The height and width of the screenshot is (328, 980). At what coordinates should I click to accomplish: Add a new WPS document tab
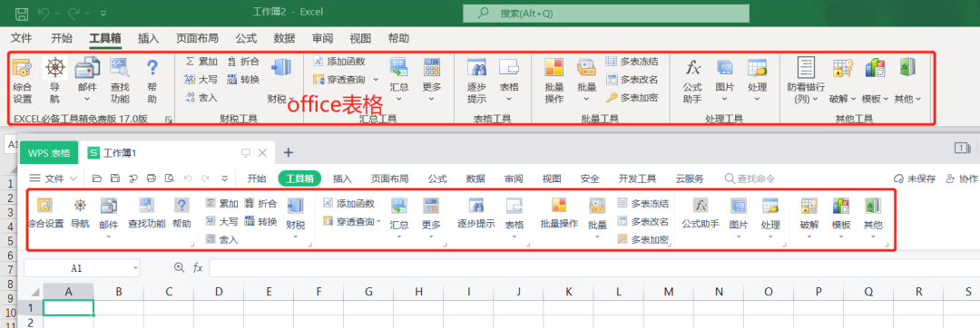pos(289,153)
